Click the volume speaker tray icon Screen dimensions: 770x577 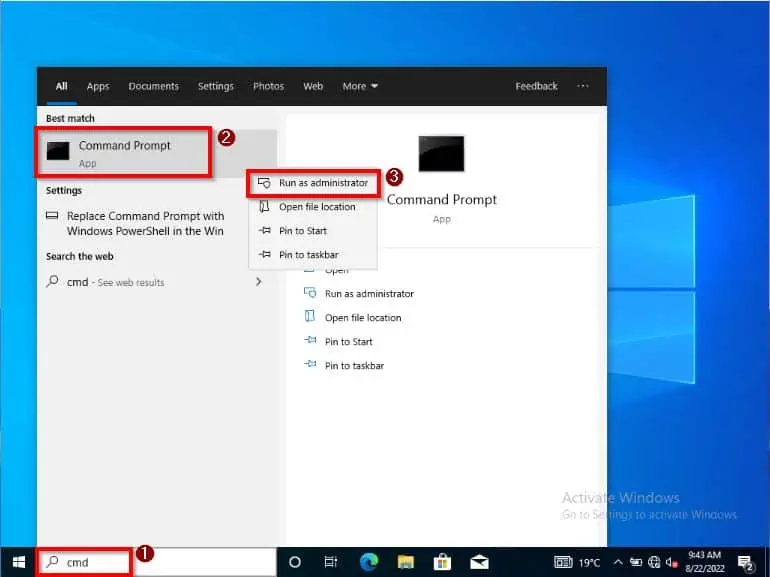671,562
